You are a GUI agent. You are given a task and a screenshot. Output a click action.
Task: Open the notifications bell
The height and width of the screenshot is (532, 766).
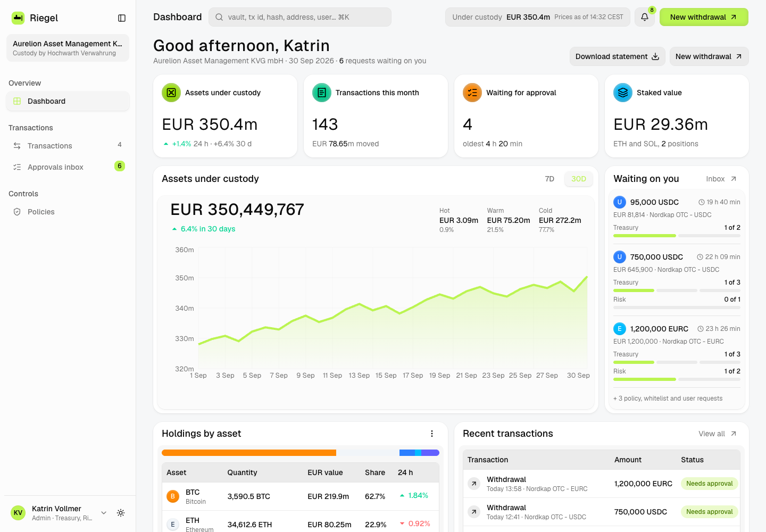click(x=644, y=17)
